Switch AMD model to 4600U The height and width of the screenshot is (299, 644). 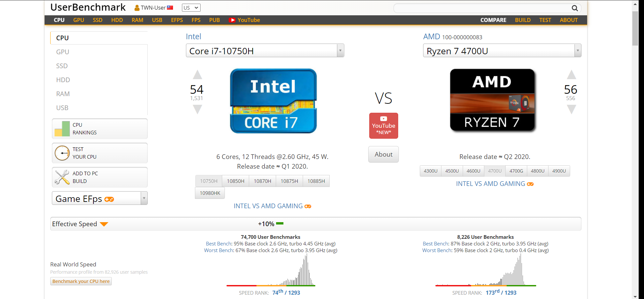pyautogui.click(x=473, y=171)
